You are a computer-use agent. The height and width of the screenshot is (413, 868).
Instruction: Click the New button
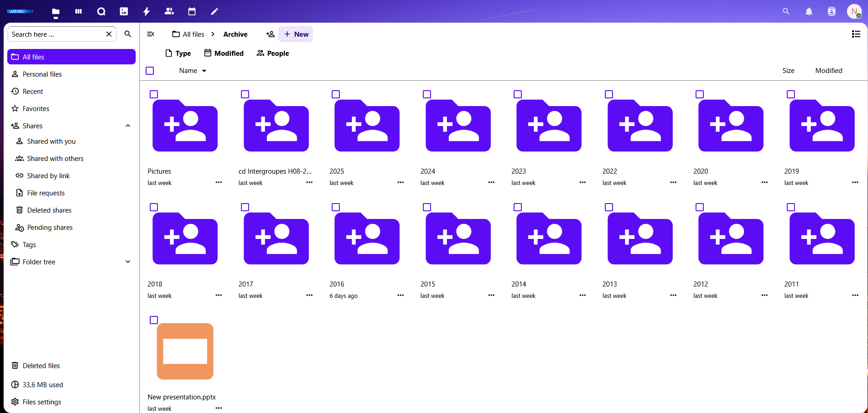click(295, 34)
